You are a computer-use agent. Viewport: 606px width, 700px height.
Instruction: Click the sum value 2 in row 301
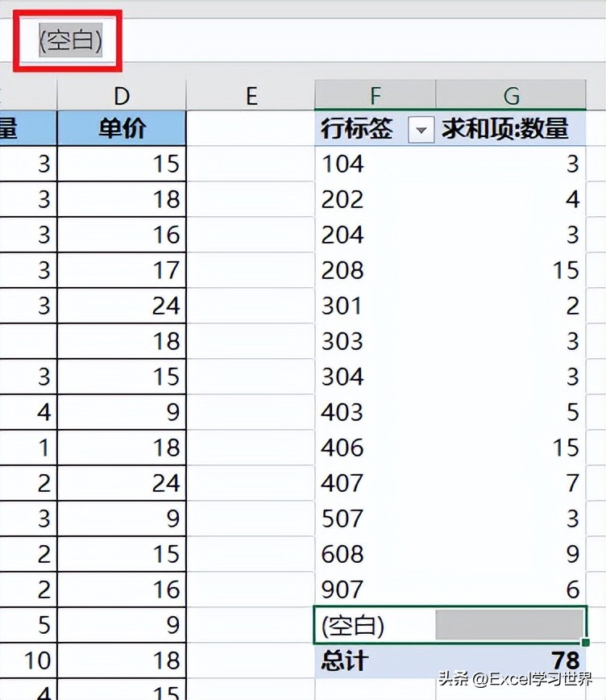[x=572, y=306]
